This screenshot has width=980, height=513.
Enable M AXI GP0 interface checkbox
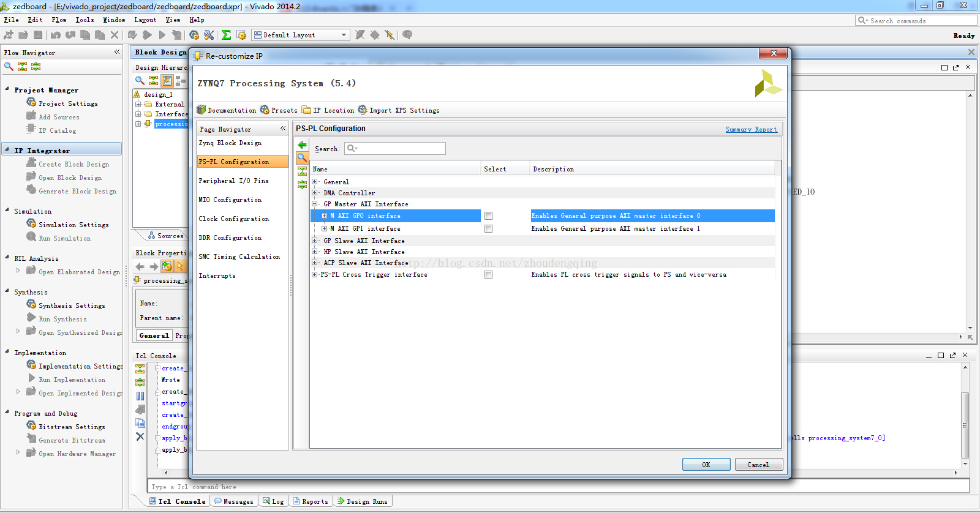click(488, 216)
